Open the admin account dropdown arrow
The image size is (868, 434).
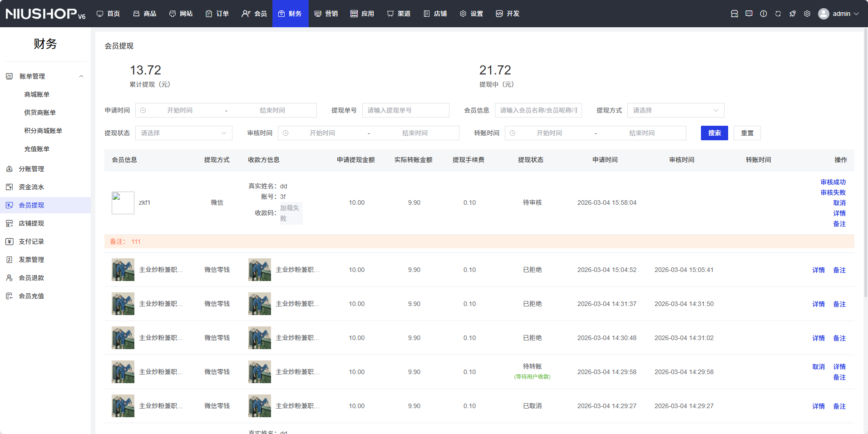pyautogui.click(x=856, y=14)
